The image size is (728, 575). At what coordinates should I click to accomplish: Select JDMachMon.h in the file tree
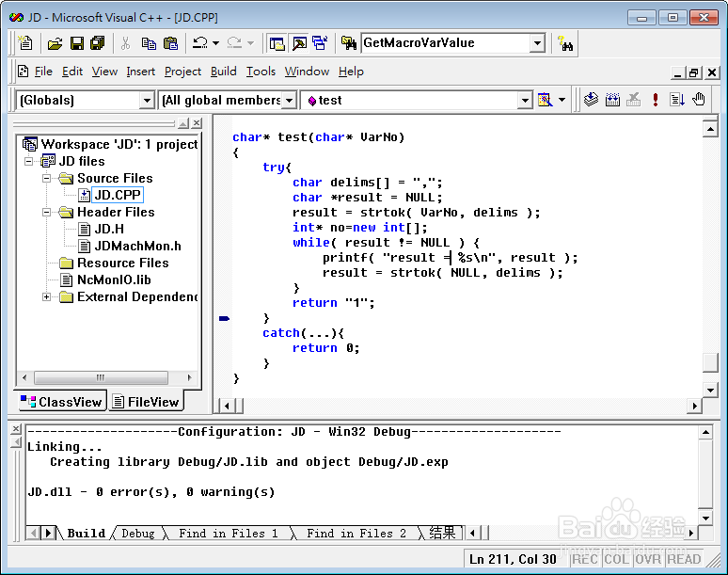click(x=138, y=247)
